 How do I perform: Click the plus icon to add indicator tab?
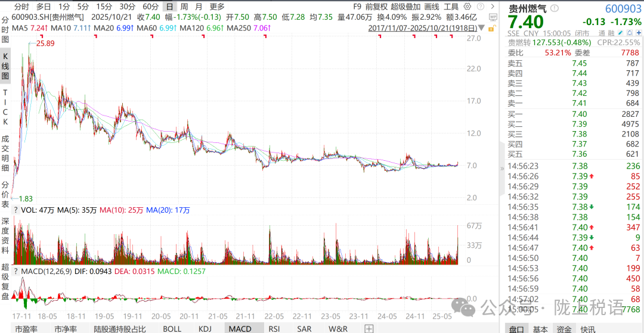[369, 328]
